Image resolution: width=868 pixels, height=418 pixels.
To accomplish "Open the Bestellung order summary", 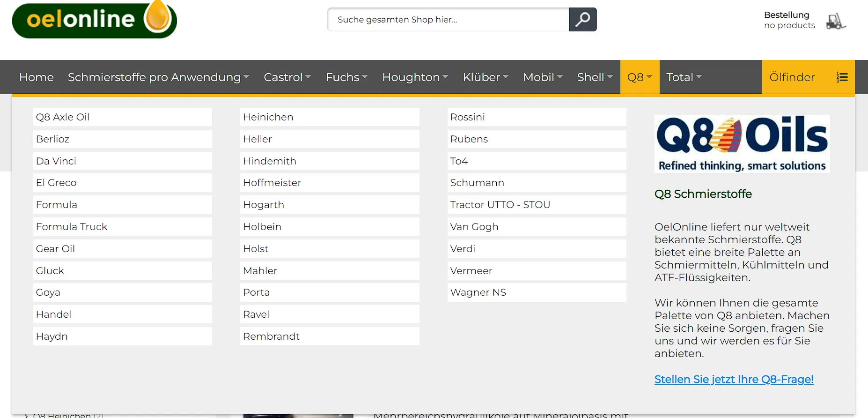I will 789,20.
